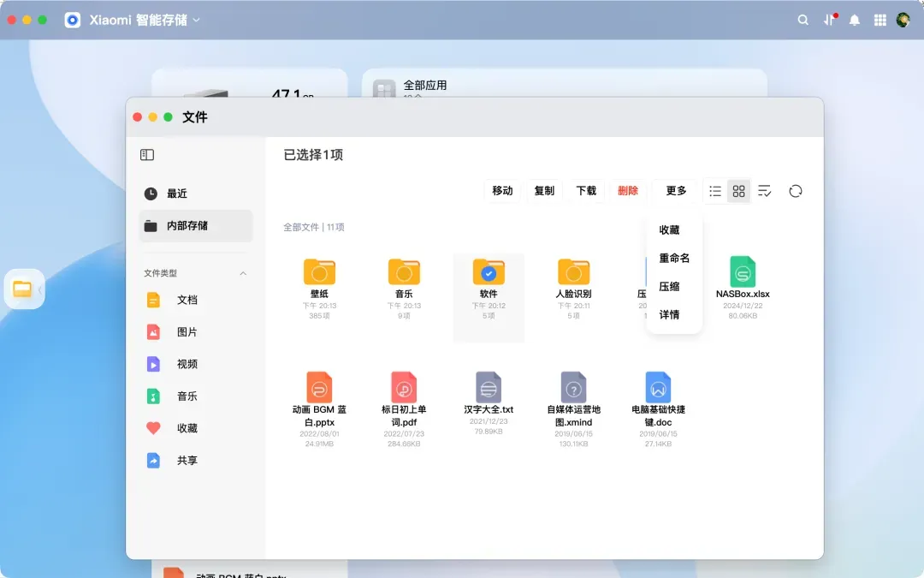Click the red 删除 (Delete) button

pos(628,191)
